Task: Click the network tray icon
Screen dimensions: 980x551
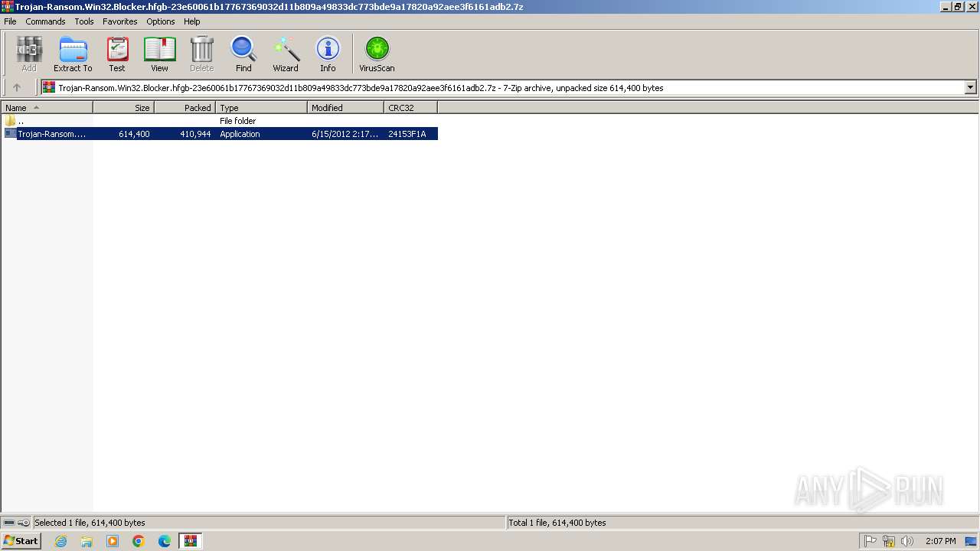Action: (889, 541)
